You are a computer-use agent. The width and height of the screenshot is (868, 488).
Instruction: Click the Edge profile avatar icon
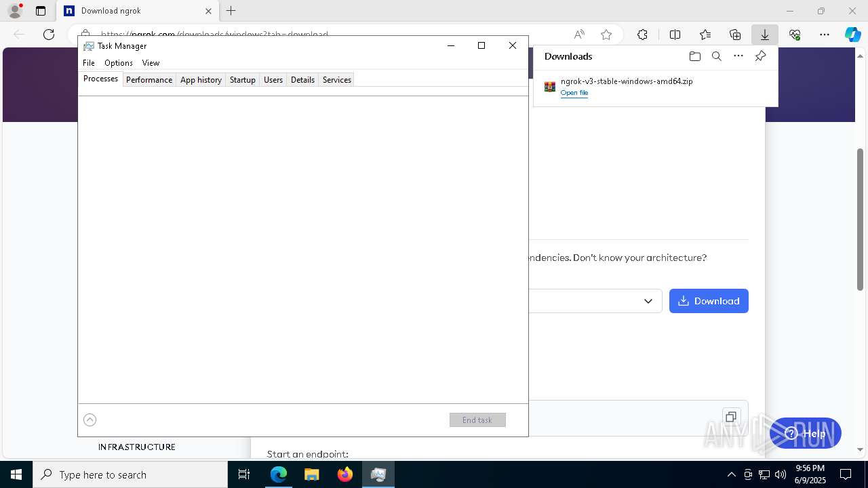point(15,11)
